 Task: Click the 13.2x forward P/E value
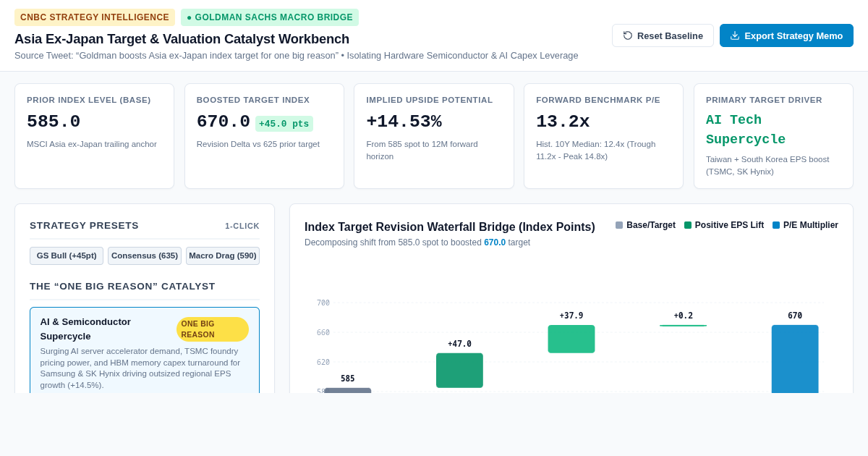point(563,122)
